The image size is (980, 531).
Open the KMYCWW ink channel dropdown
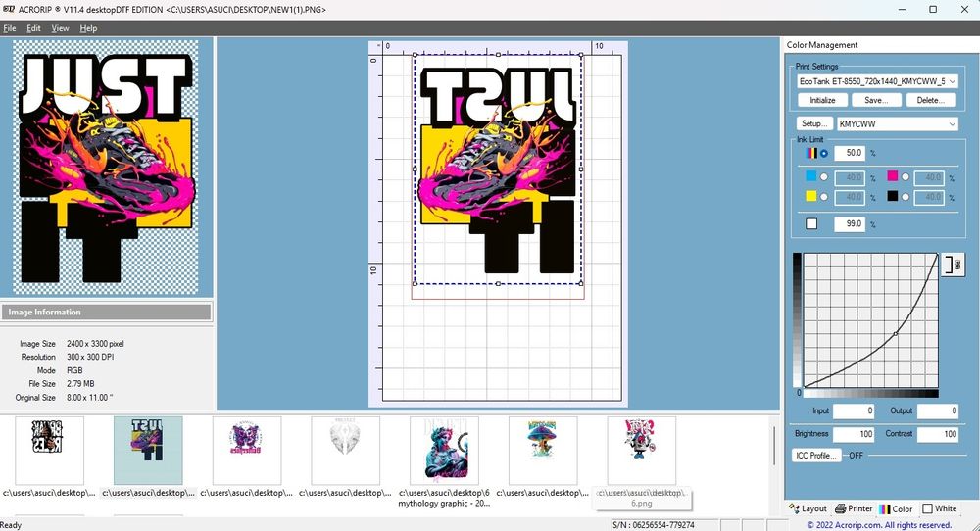click(x=897, y=123)
